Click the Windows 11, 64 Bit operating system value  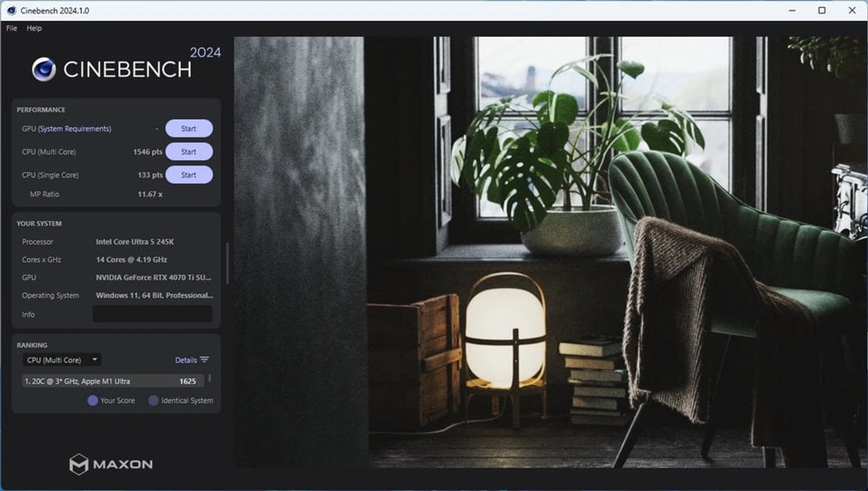154,296
